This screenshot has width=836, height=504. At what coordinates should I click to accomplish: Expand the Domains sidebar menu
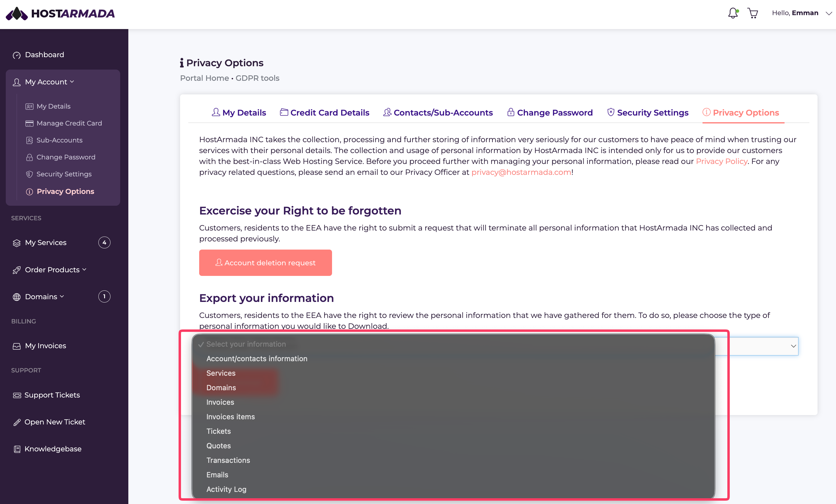coord(44,296)
